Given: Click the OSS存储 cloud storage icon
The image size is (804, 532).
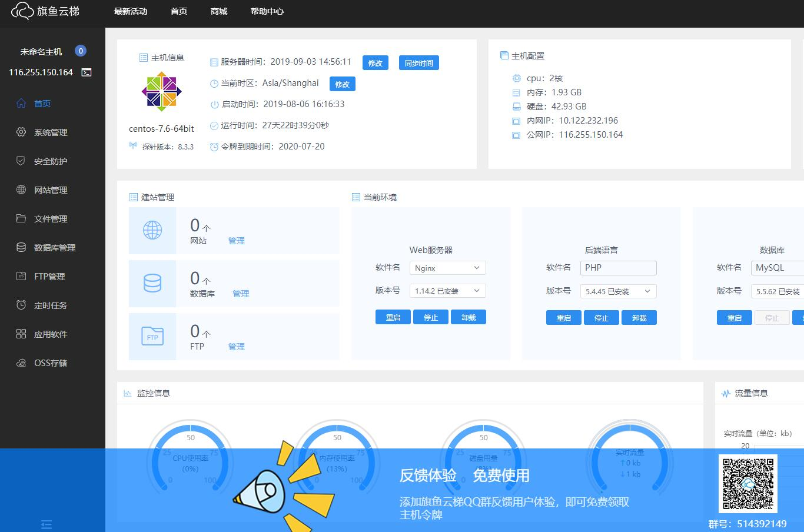Looking at the screenshot, I should click(x=21, y=363).
